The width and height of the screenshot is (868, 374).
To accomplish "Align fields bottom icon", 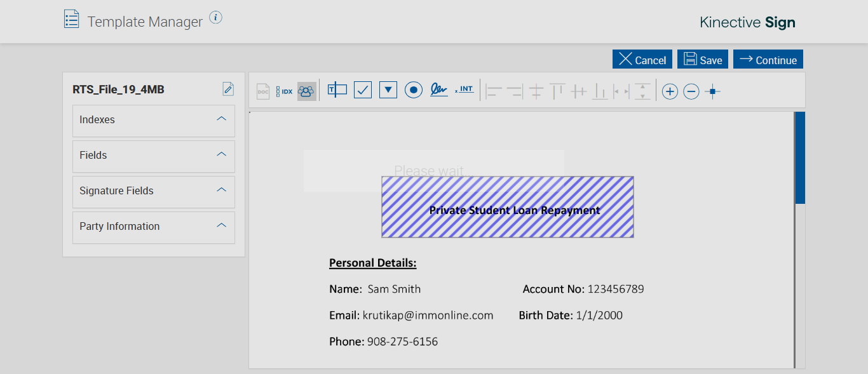I will (x=600, y=91).
